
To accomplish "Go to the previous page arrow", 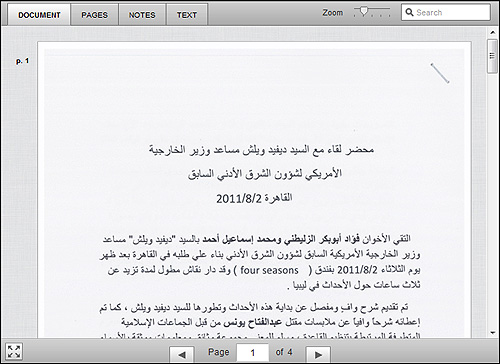I will pos(182,355).
